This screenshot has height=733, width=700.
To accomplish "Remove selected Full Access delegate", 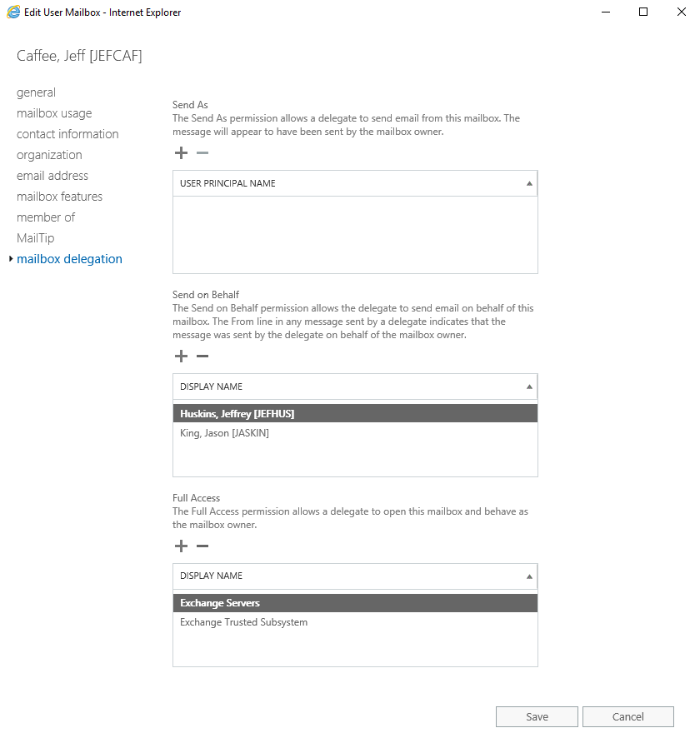I will tap(202, 546).
